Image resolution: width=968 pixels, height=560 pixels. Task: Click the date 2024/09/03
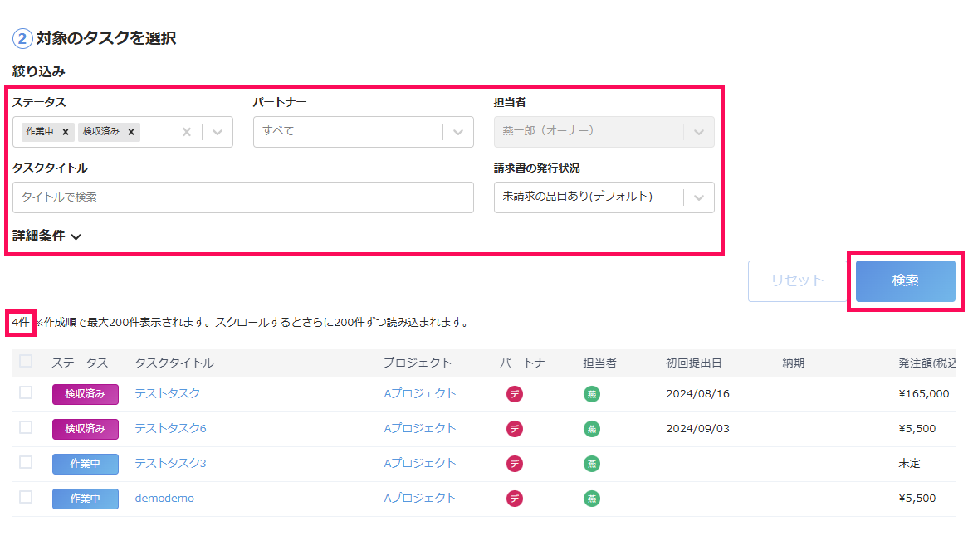coord(697,429)
